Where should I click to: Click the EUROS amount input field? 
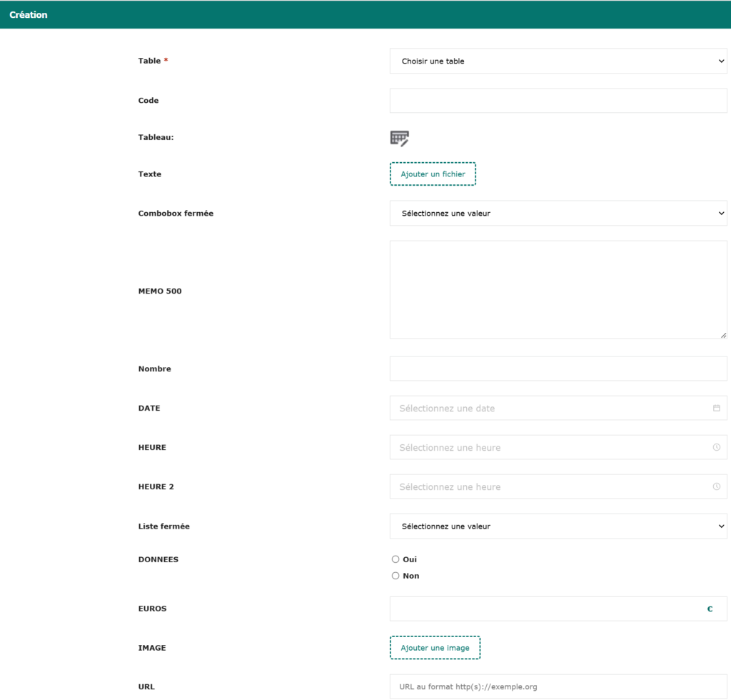tap(543, 609)
